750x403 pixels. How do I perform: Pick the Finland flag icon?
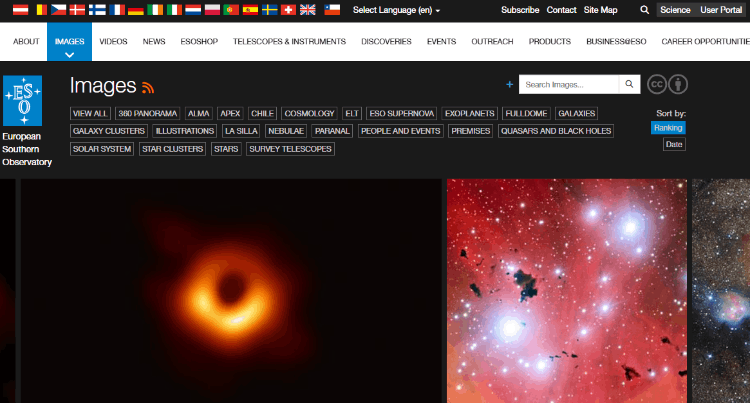(x=97, y=10)
